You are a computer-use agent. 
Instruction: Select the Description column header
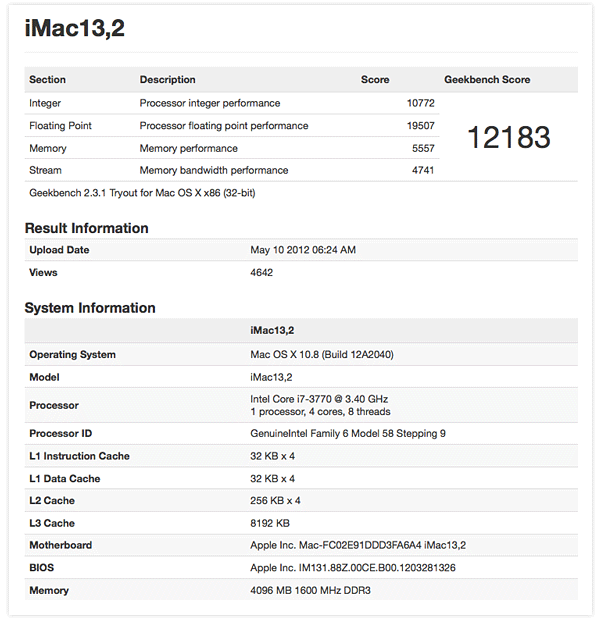(167, 80)
